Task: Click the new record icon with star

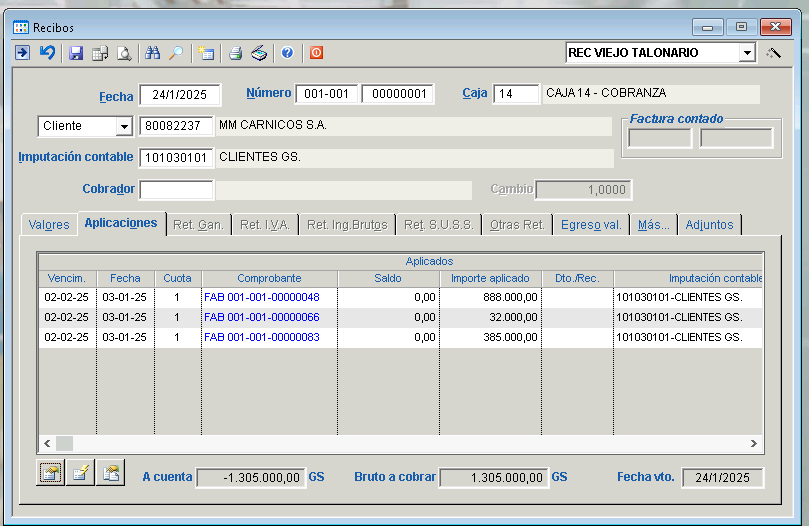Action: [206, 53]
